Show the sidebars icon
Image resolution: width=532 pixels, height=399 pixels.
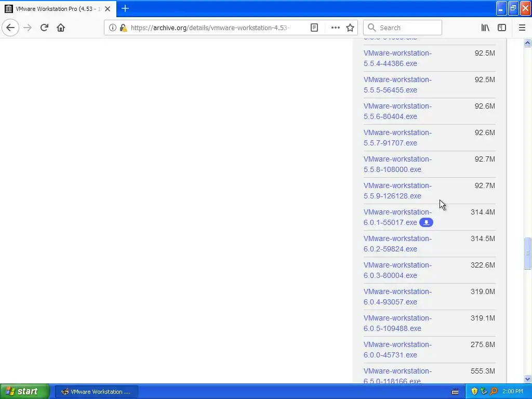(x=502, y=28)
